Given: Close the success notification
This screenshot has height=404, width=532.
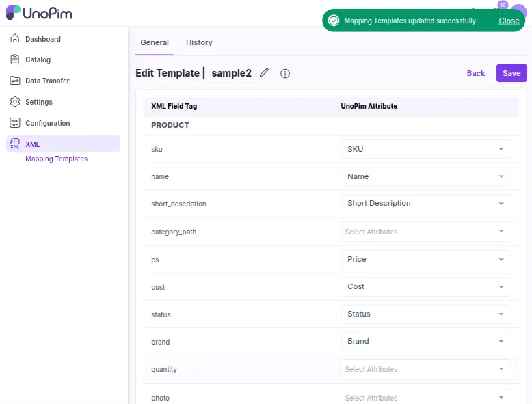Looking at the screenshot, I should (509, 21).
